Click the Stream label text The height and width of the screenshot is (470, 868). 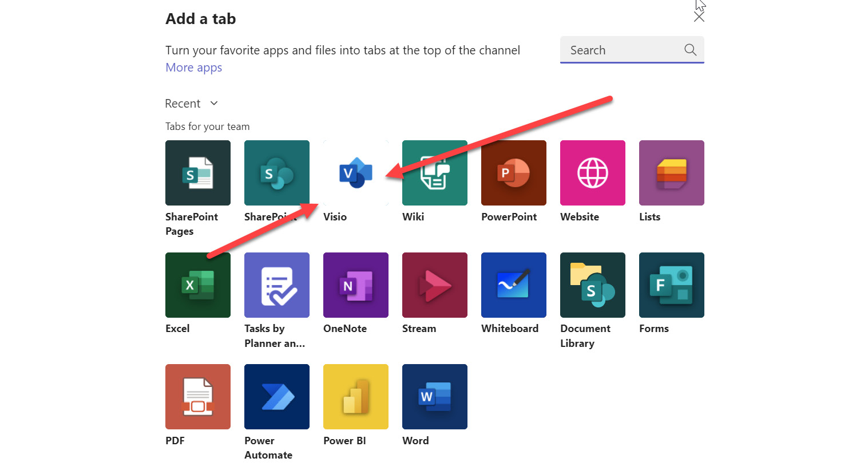click(x=419, y=329)
